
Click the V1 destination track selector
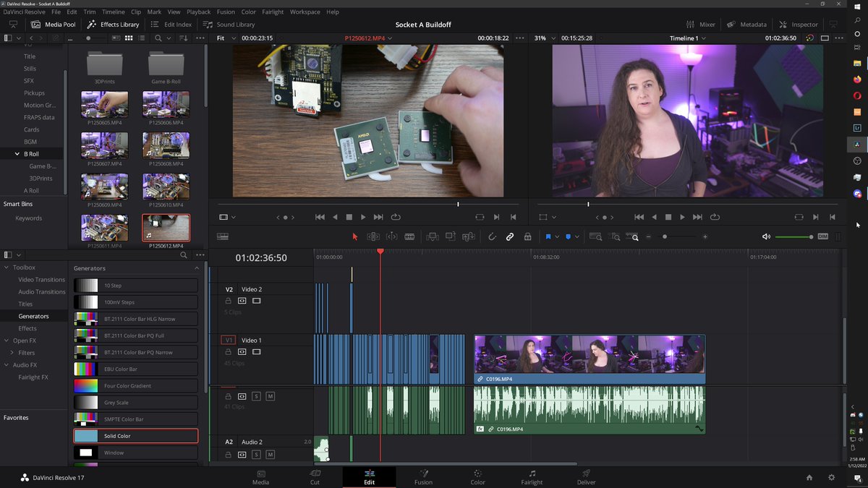pos(229,340)
